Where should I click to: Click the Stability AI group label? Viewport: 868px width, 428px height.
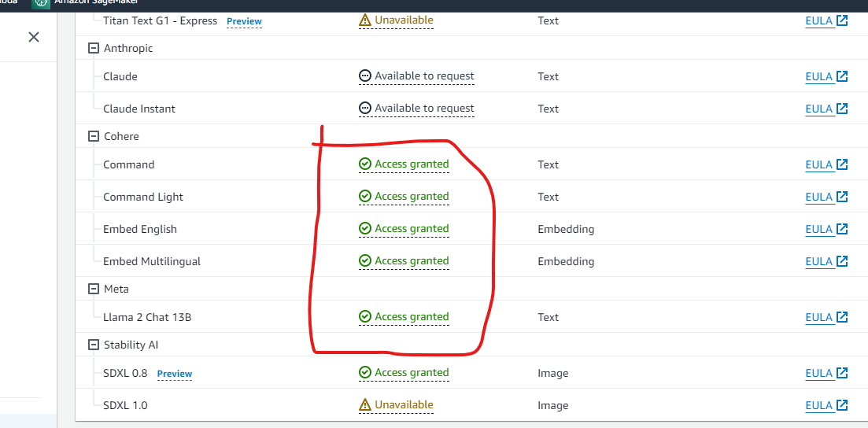point(131,345)
